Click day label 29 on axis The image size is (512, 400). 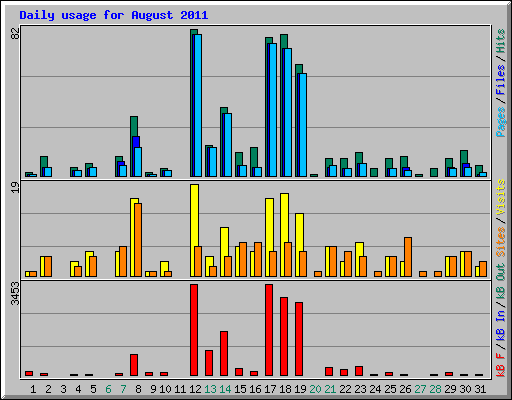click(450, 389)
